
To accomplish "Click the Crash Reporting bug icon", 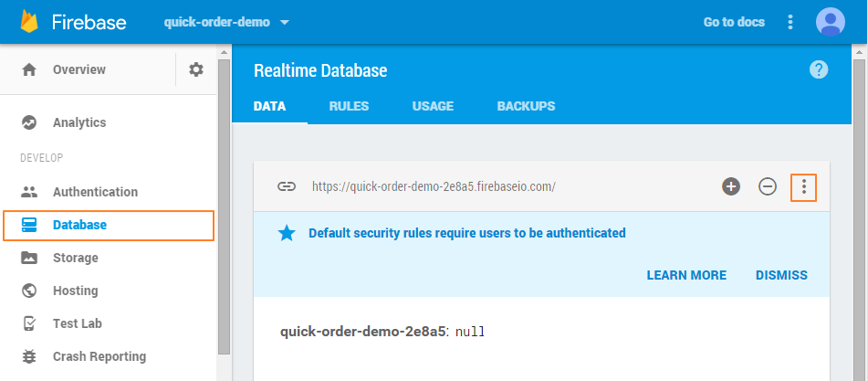I will pyautogui.click(x=29, y=356).
